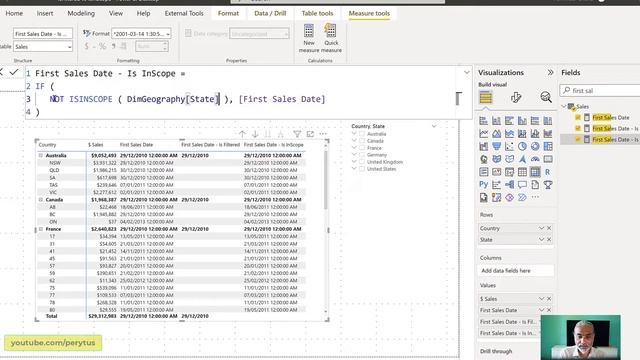Open the Country row field chevron
This screenshot has width=640, height=360.
tap(541, 228)
